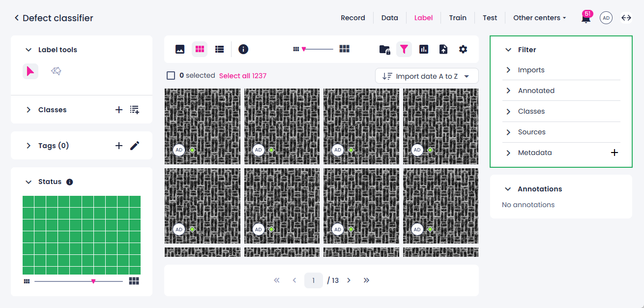Click the locked folder icon
The height and width of the screenshot is (308, 644).
pos(384,49)
